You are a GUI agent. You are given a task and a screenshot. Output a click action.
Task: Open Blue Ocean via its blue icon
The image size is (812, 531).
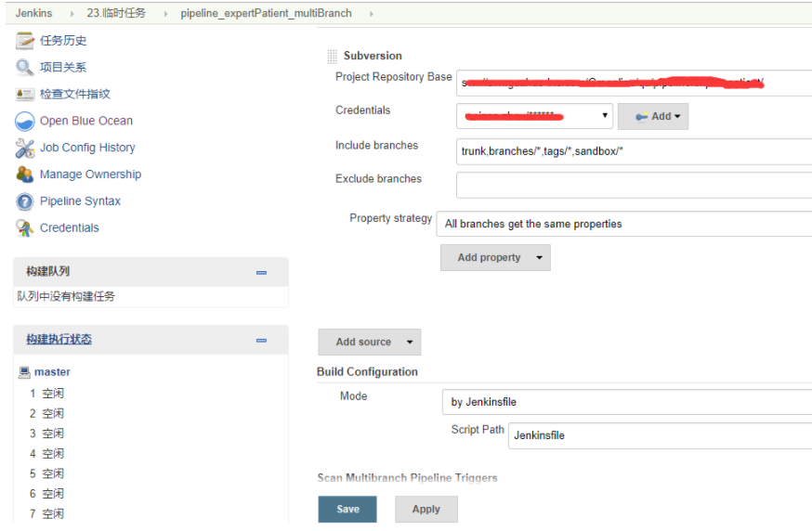coord(25,122)
